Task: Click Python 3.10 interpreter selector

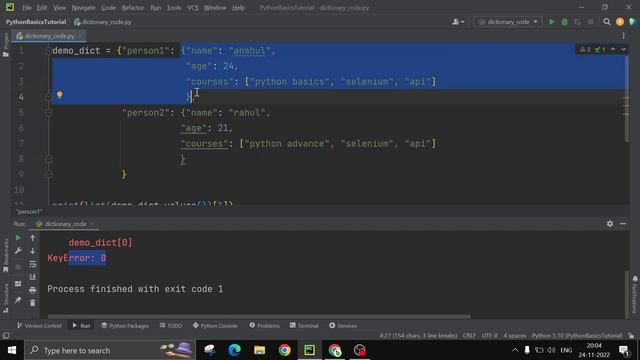Action: click(577, 336)
